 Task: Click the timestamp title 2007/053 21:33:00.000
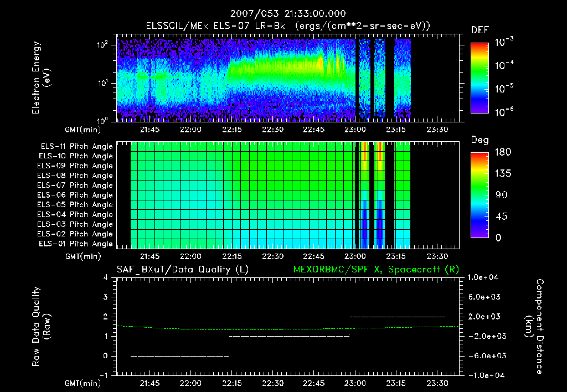[x=288, y=14]
